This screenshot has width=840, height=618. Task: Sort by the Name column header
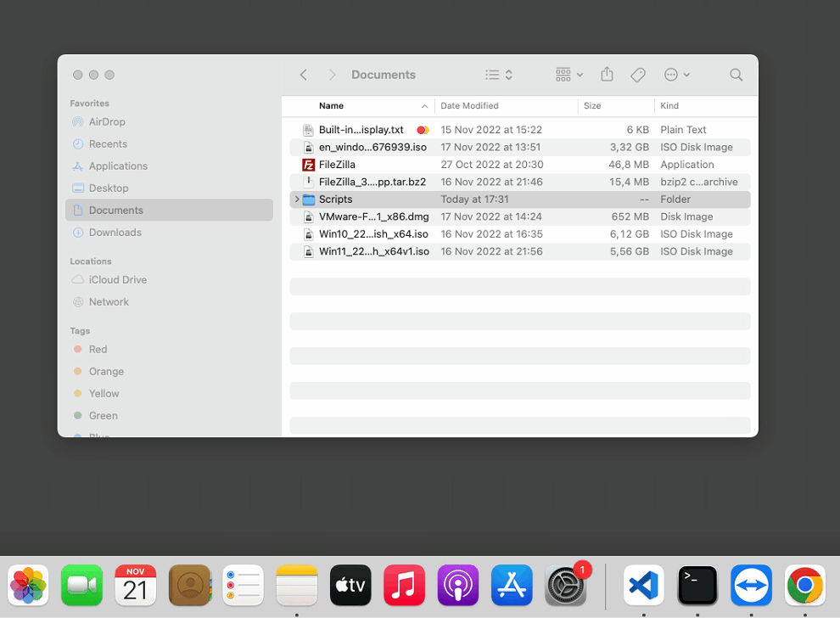(x=331, y=106)
